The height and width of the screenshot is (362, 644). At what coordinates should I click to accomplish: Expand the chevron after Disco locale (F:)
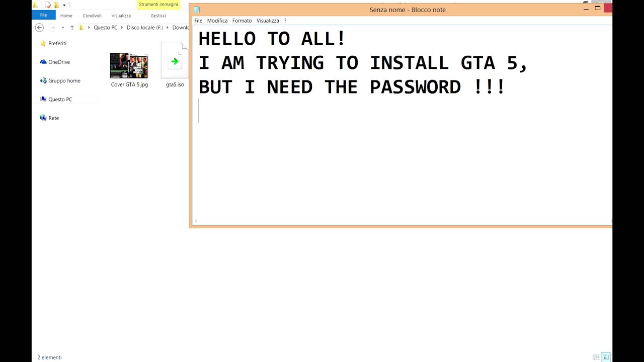click(168, 28)
